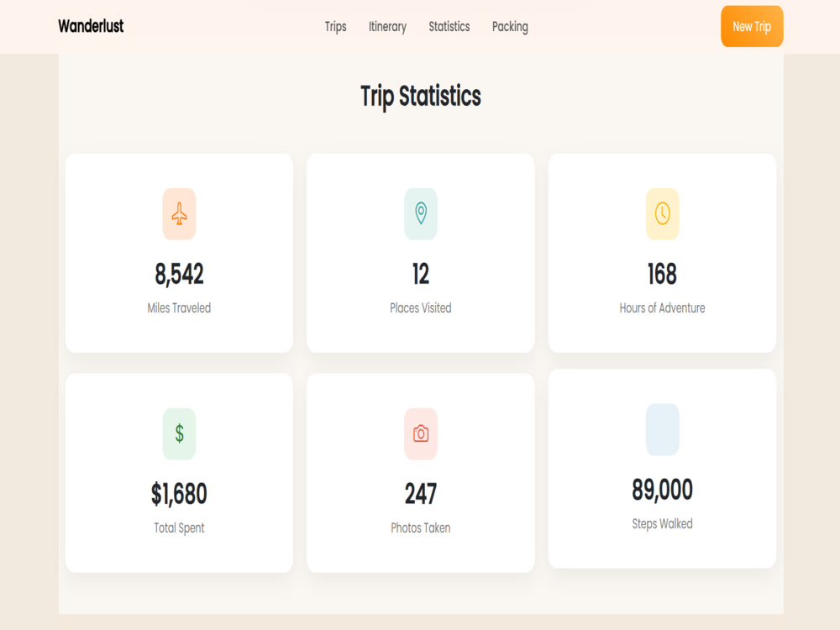Select the Photos Taken label
Screen dimensions: 840x630
coord(421,528)
